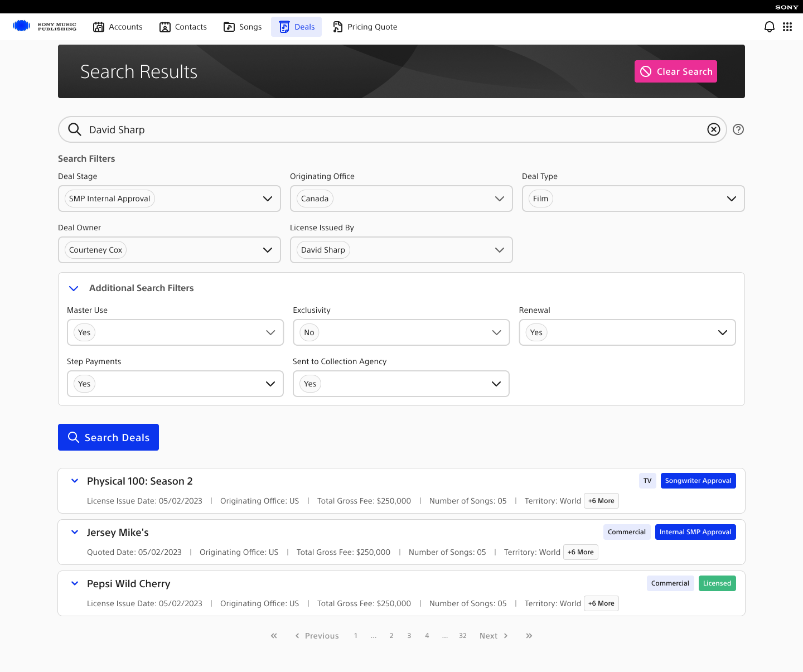The image size is (803, 672).
Task: Click Physical 100: Season 2 title
Action: click(x=140, y=481)
